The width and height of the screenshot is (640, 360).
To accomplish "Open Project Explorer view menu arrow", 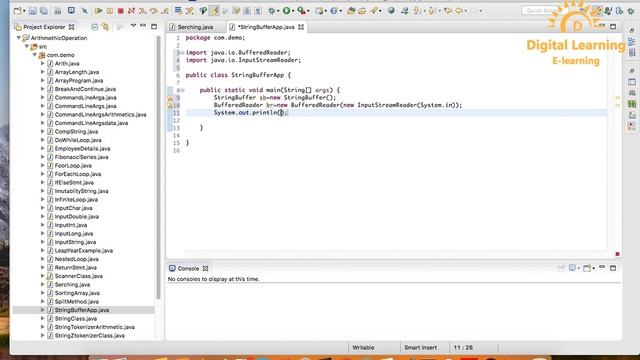I will tap(133, 26).
